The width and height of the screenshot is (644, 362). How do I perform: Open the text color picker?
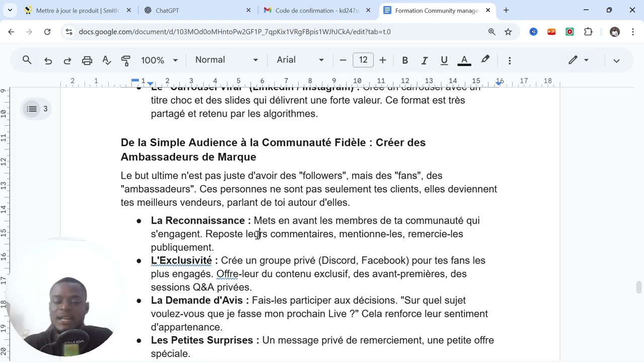pyautogui.click(x=464, y=60)
